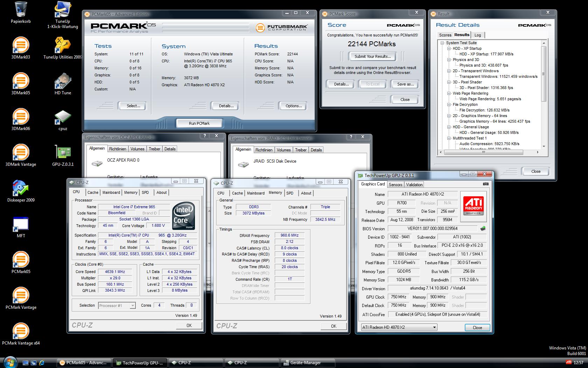The height and width of the screenshot is (368, 588).
Task: Switch to Geräte-Manager taskbar button
Action: [x=308, y=363]
